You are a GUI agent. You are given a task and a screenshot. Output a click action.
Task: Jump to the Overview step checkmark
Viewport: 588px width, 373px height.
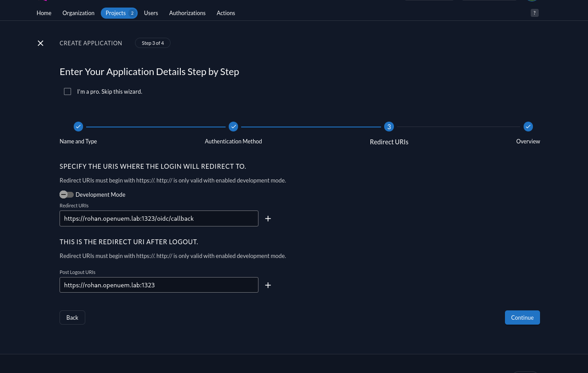tap(528, 127)
